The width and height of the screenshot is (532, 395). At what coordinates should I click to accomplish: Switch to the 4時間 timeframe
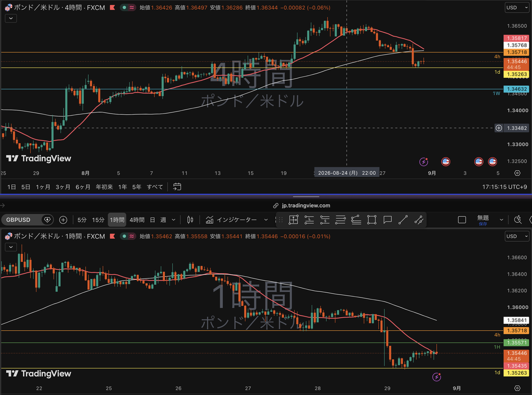click(x=137, y=220)
